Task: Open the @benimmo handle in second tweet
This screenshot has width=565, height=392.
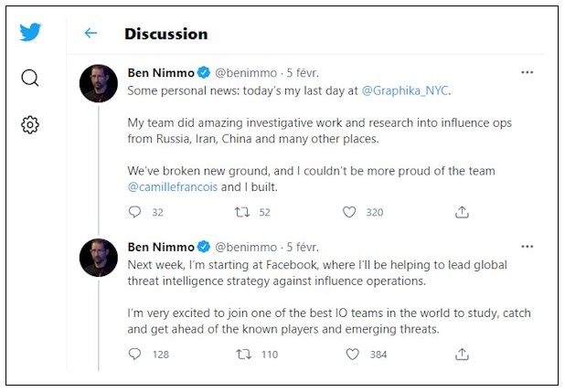Action: coord(246,247)
